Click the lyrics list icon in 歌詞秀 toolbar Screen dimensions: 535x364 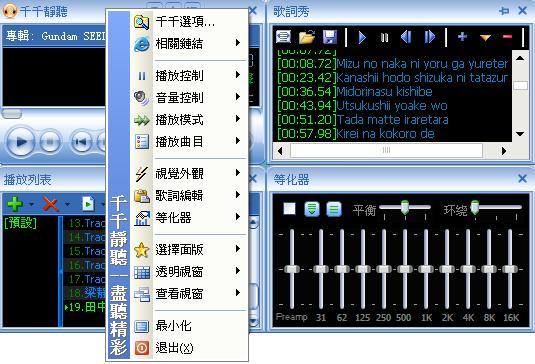(284, 37)
